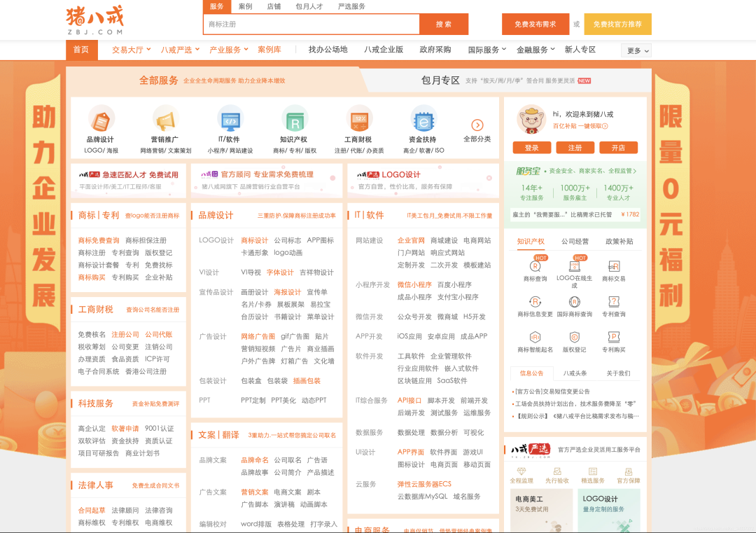
Task: Expand the 金融服务 dropdown
Action: (535, 50)
